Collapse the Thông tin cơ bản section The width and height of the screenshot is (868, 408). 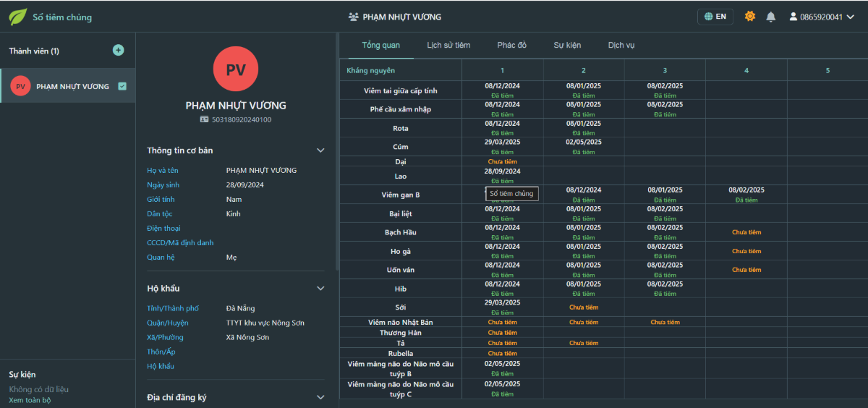pyautogui.click(x=321, y=150)
